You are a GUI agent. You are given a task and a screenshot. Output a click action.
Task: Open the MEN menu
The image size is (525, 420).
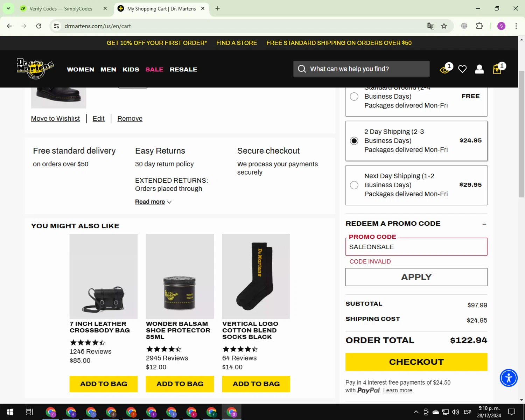[108, 69]
